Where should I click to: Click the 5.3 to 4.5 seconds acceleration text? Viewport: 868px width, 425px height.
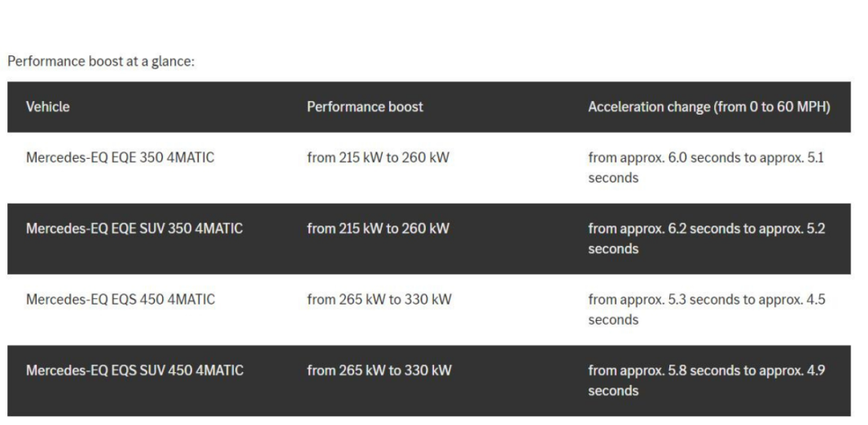click(707, 309)
